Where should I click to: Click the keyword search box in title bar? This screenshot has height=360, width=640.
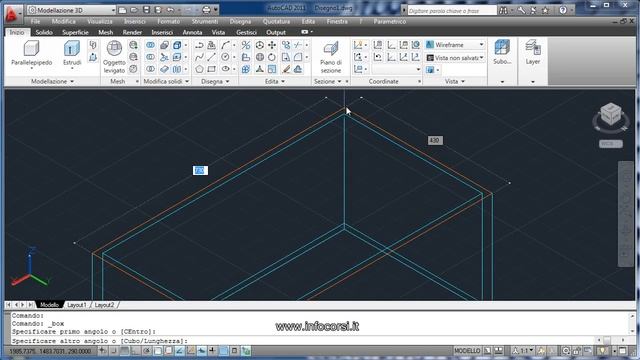point(452,11)
